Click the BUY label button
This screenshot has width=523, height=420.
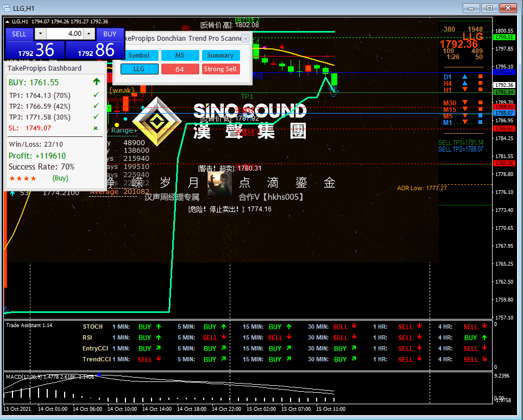coord(110,34)
